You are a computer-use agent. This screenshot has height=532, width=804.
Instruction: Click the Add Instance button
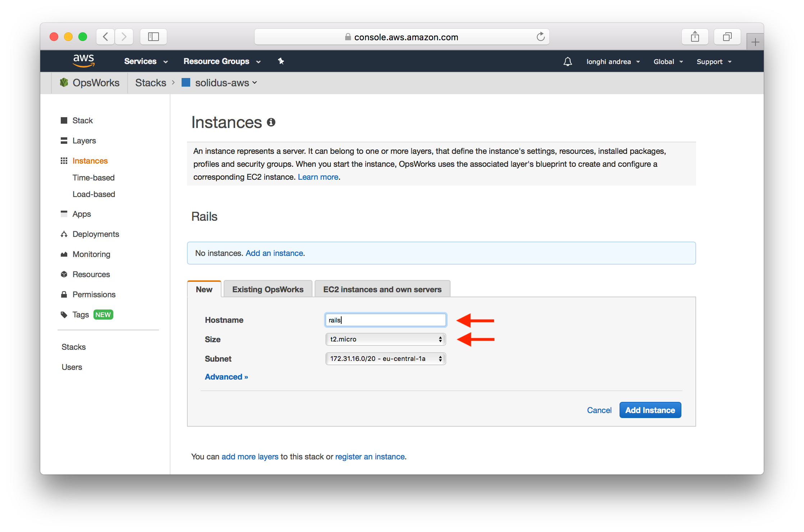[x=650, y=410]
